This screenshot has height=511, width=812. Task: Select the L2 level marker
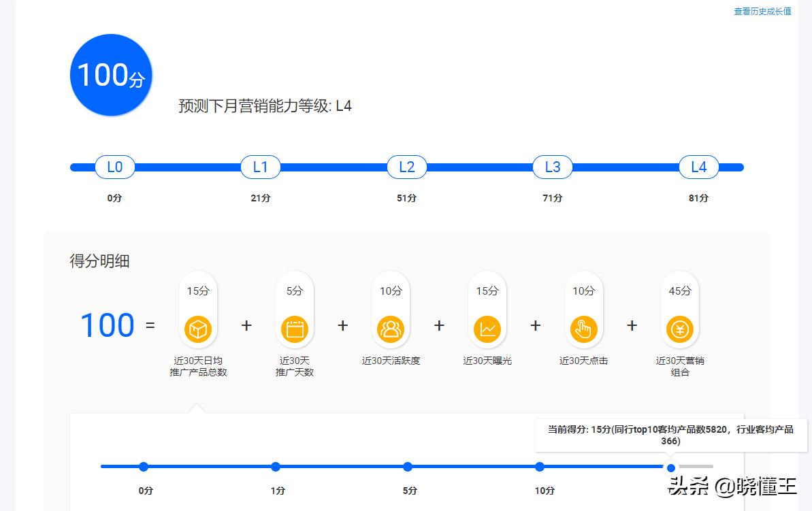point(406,167)
